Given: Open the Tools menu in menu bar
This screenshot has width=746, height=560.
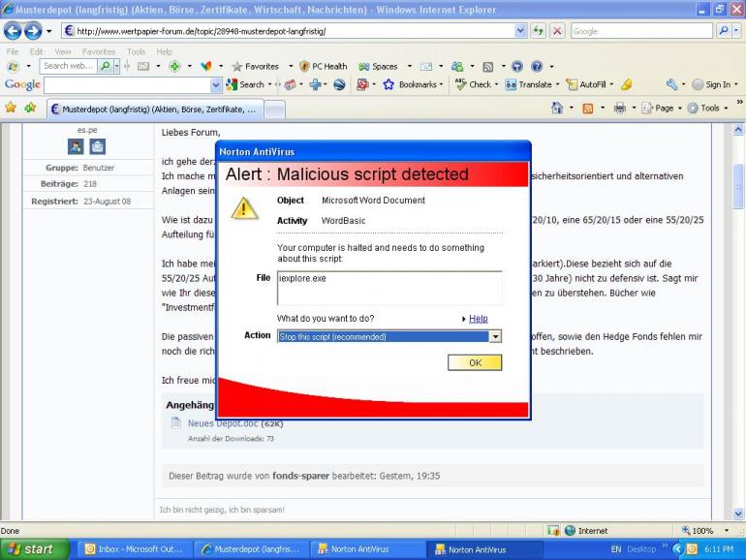Looking at the screenshot, I should coord(136,51).
